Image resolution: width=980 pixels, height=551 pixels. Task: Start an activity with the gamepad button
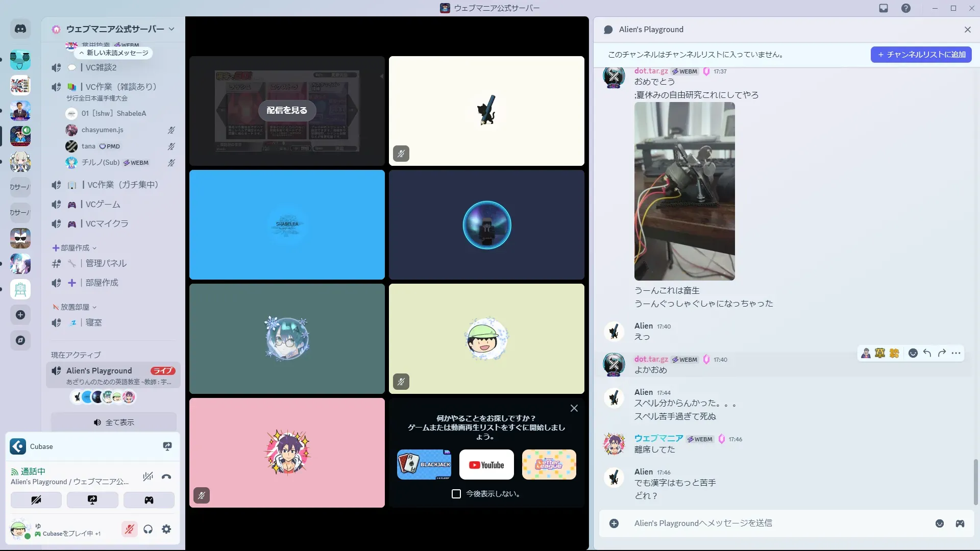[x=149, y=500]
